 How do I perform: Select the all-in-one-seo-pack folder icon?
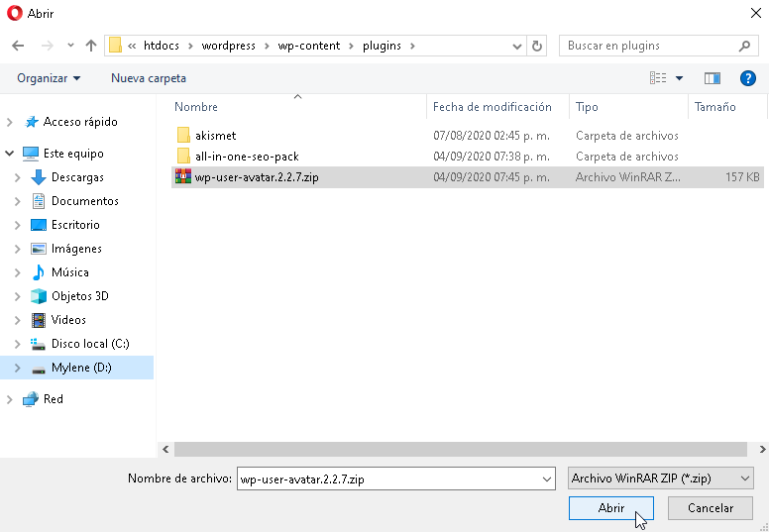tap(183, 157)
